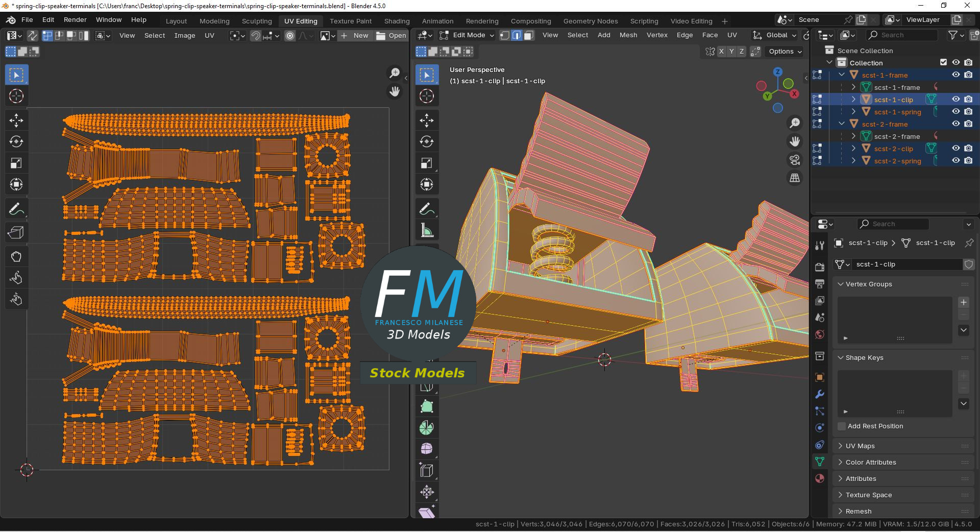Click the Annotate tool in 3D viewport
This screenshot has width=980, height=532.
(x=427, y=209)
